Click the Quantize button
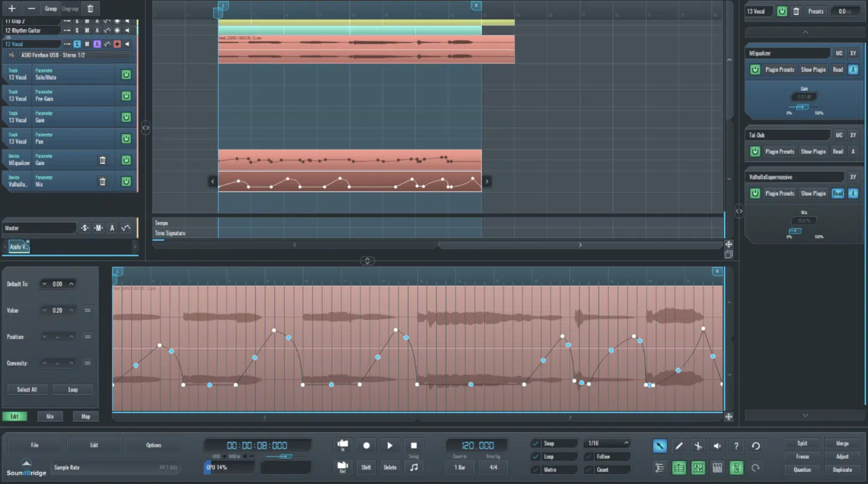Viewport: 868px width, 484px height. pyautogui.click(x=802, y=470)
